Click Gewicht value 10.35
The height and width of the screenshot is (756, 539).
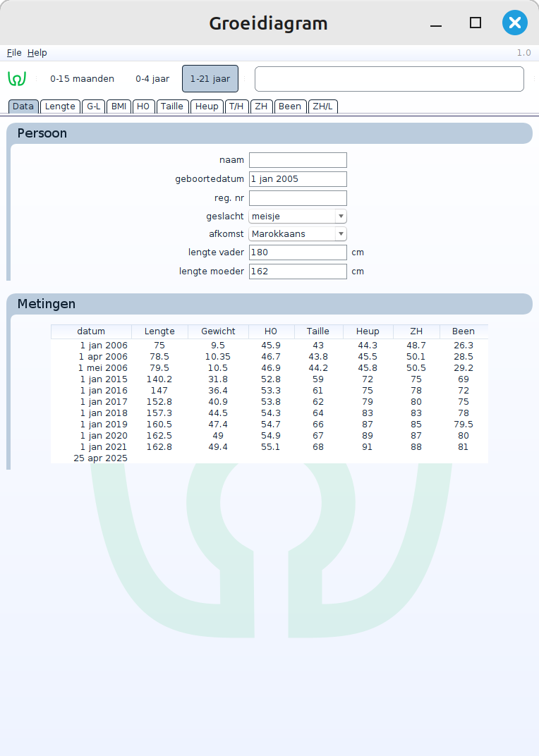[x=218, y=357]
